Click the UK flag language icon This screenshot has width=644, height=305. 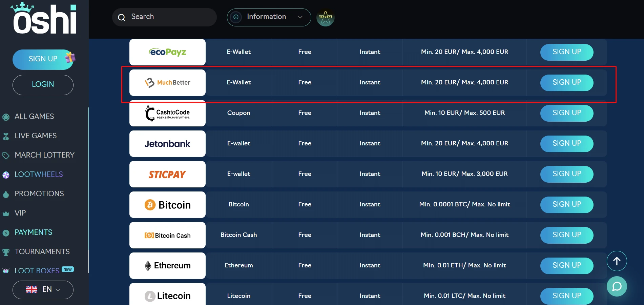click(32, 289)
